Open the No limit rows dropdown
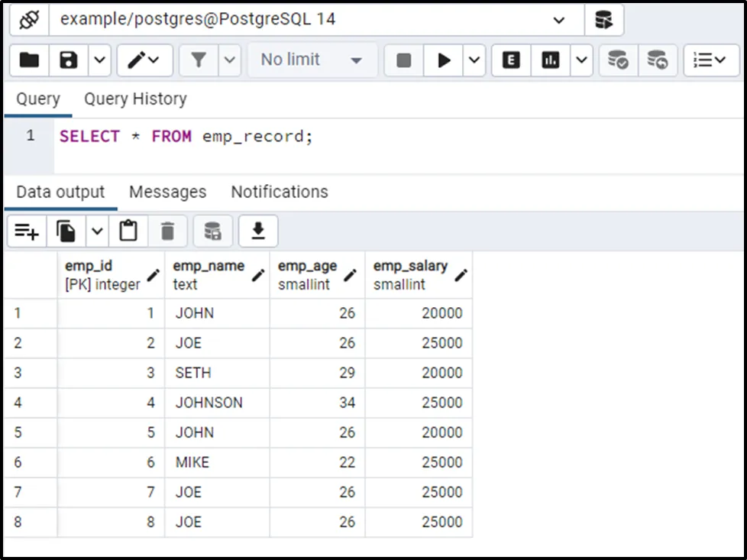Screen dimensions: 747x560 (x=312, y=60)
